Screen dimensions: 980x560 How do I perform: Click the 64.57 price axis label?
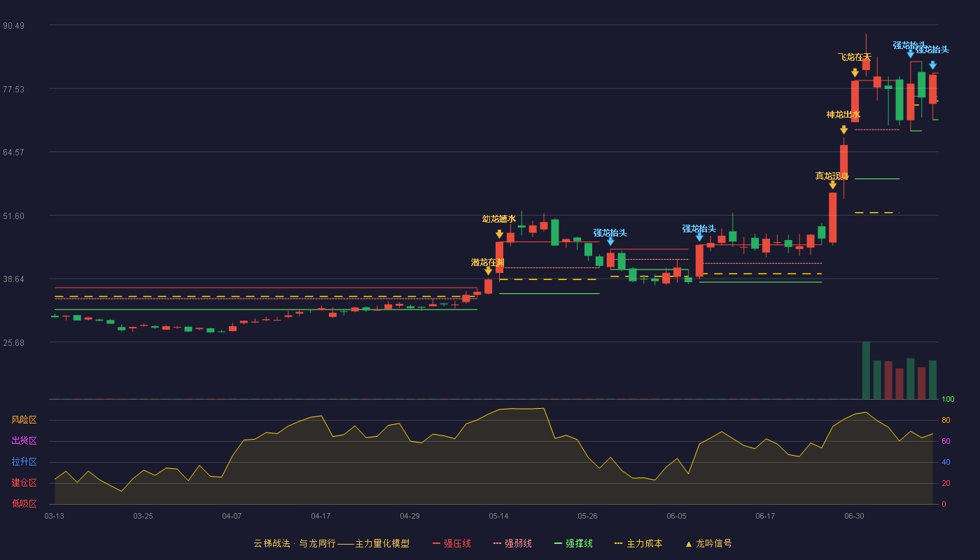tap(14, 153)
